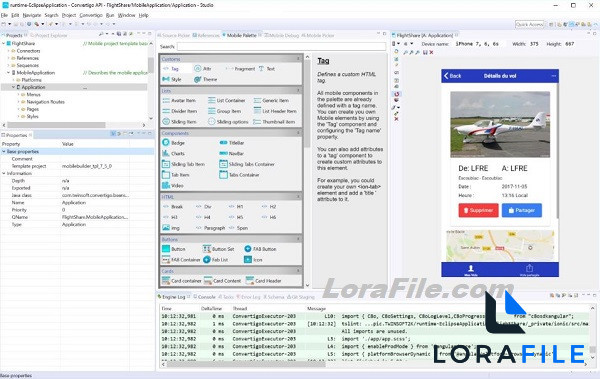
Task: Collapse the MobileApplication tree node
Action: (8, 73)
